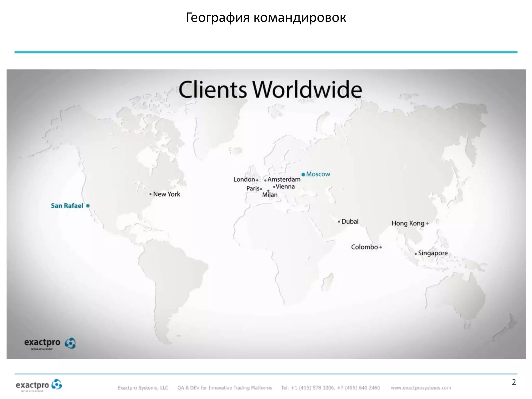
Task: Click the География командировок slide title
Action: 266,18
